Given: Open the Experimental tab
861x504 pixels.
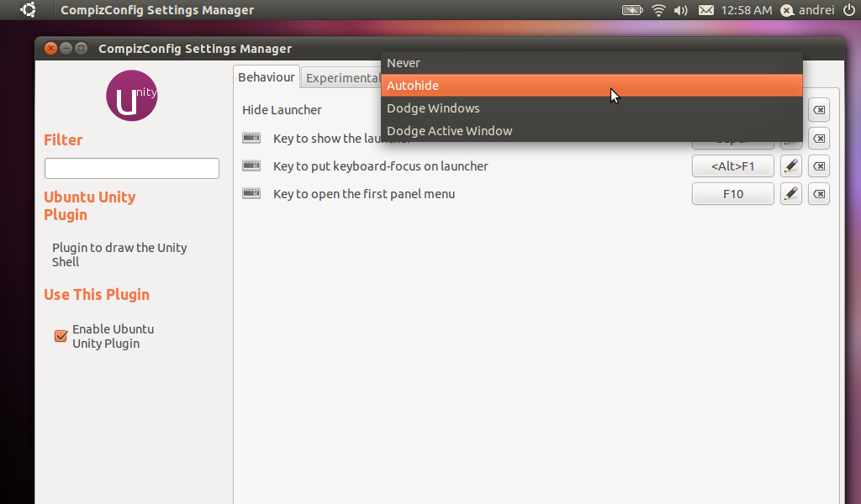Looking at the screenshot, I should pyautogui.click(x=341, y=78).
